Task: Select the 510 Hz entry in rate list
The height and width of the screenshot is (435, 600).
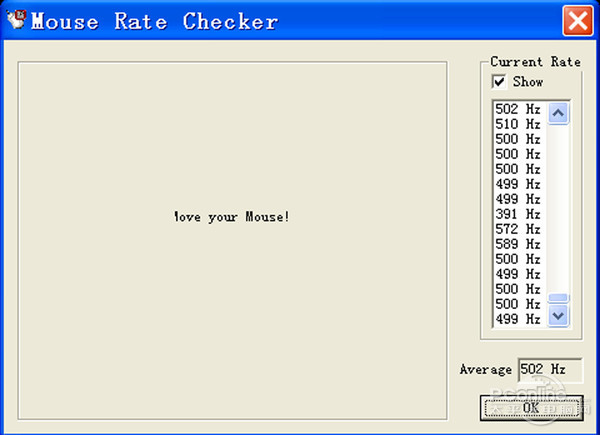Action: 518,124
